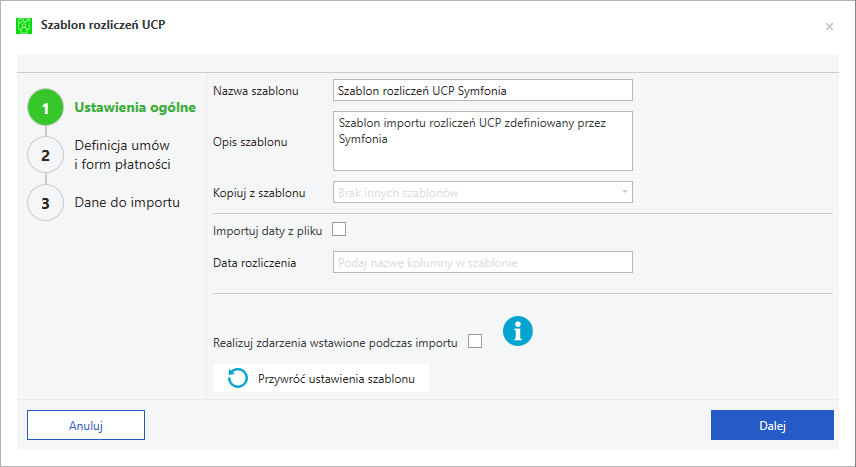
Task: Click the Brak innych szablonów combo box
Action: point(483,192)
